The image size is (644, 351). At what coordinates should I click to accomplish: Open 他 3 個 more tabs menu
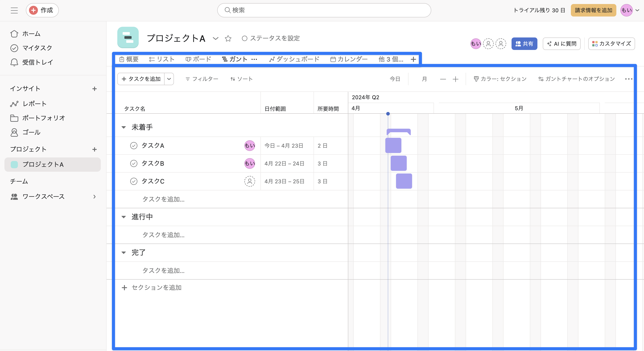(391, 59)
